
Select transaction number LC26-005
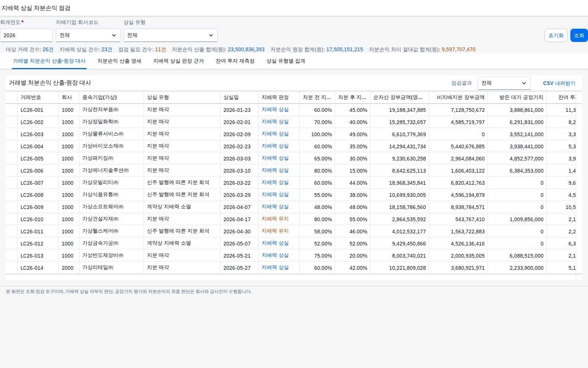[x=32, y=159]
